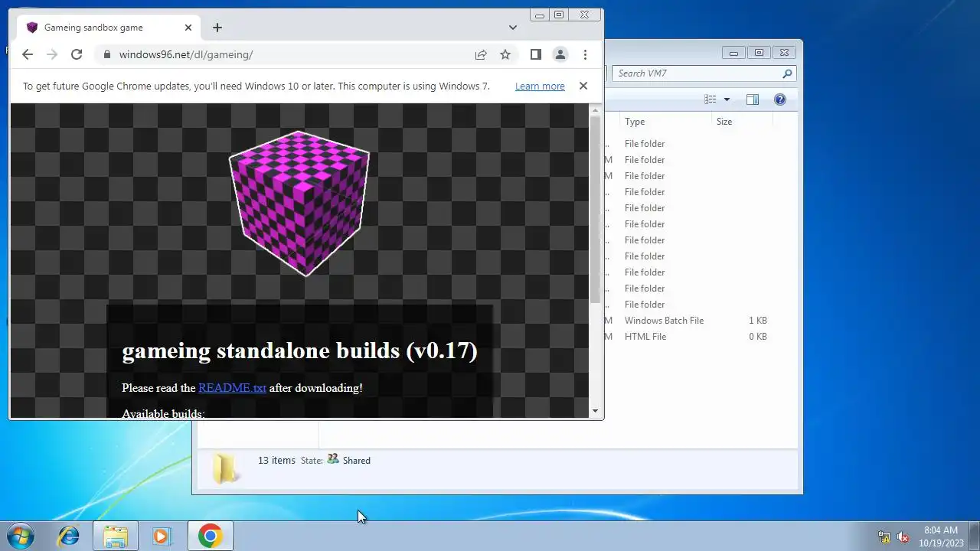Viewport: 980px width, 551px height.
Task: Click the 0 KB size cell
Action: click(x=757, y=337)
